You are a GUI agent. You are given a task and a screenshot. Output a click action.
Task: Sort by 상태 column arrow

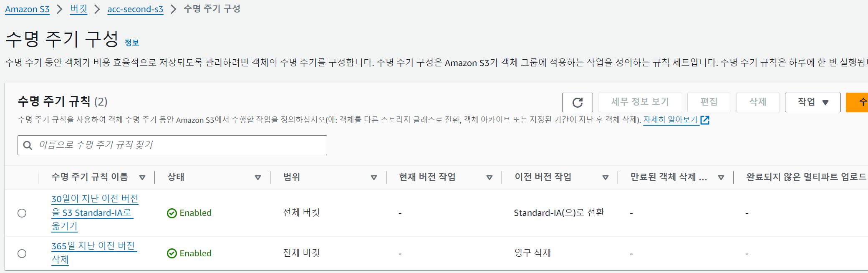pos(258,177)
